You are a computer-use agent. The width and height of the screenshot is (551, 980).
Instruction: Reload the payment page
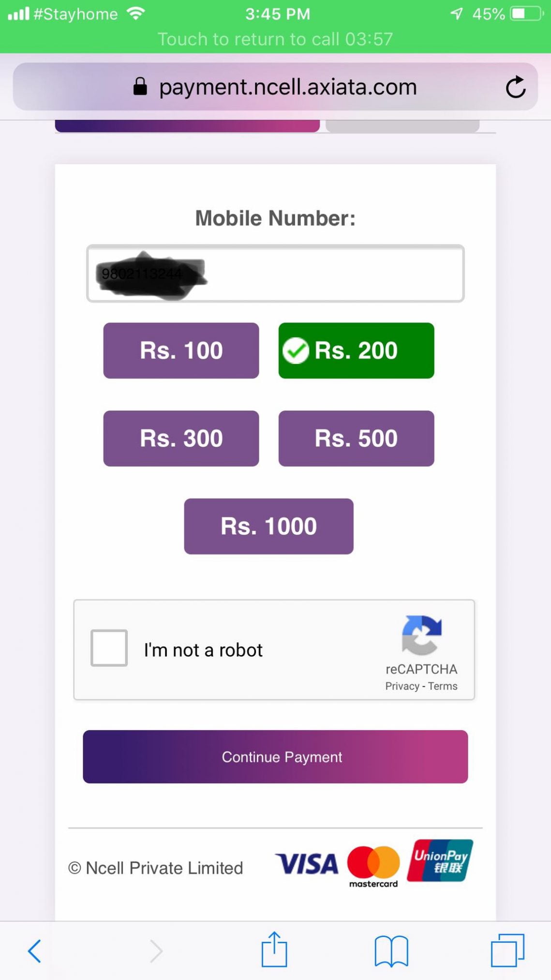point(516,87)
